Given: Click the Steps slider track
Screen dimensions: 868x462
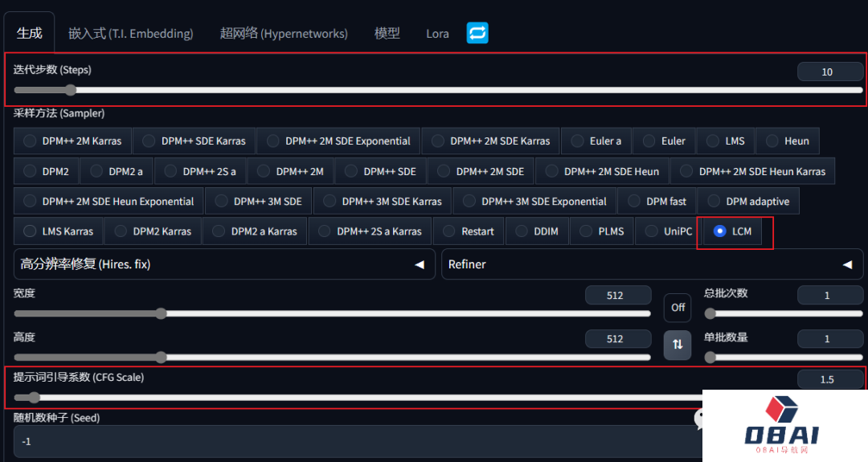Looking at the screenshot, I should (x=438, y=91).
